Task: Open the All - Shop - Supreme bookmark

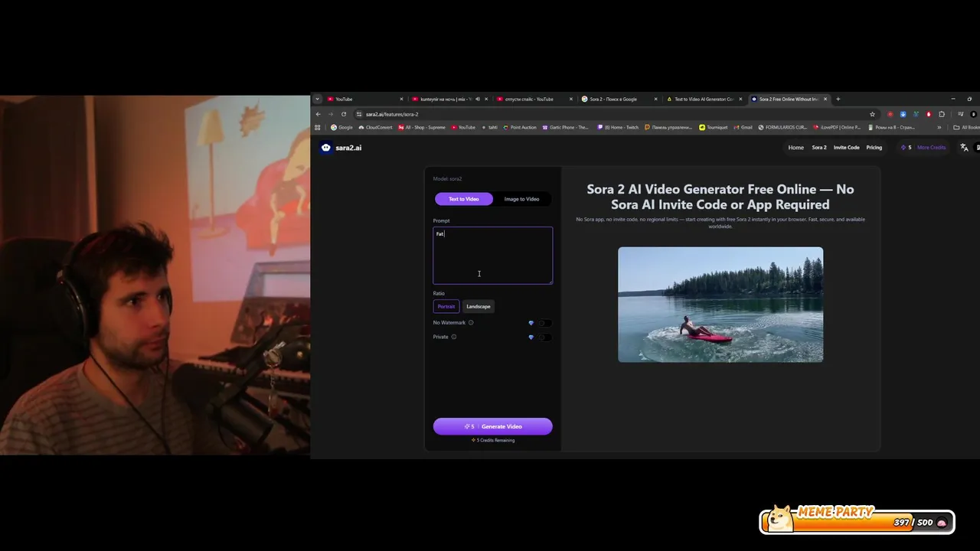Action: pos(422,127)
